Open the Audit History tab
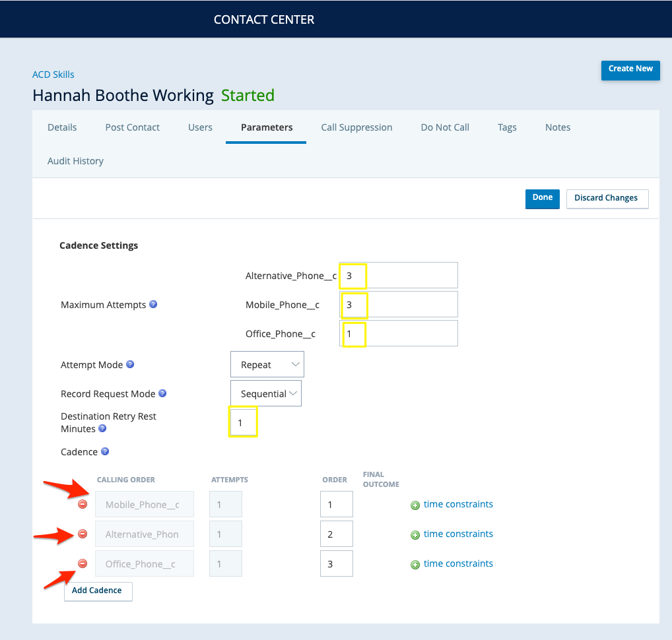 tap(75, 161)
